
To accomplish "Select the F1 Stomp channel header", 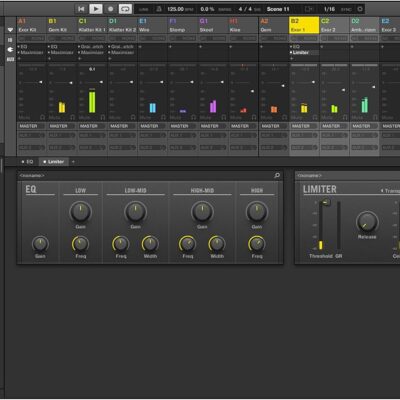I will [183, 25].
